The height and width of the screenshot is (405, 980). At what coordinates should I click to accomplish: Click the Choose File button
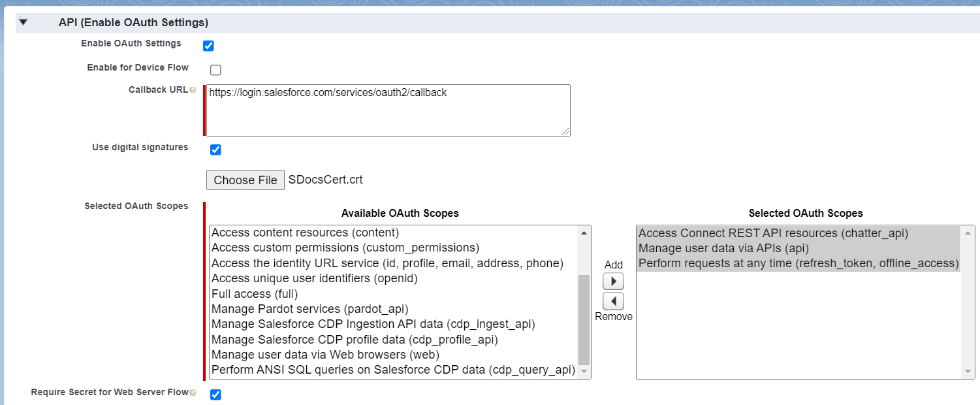click(245, 180)
